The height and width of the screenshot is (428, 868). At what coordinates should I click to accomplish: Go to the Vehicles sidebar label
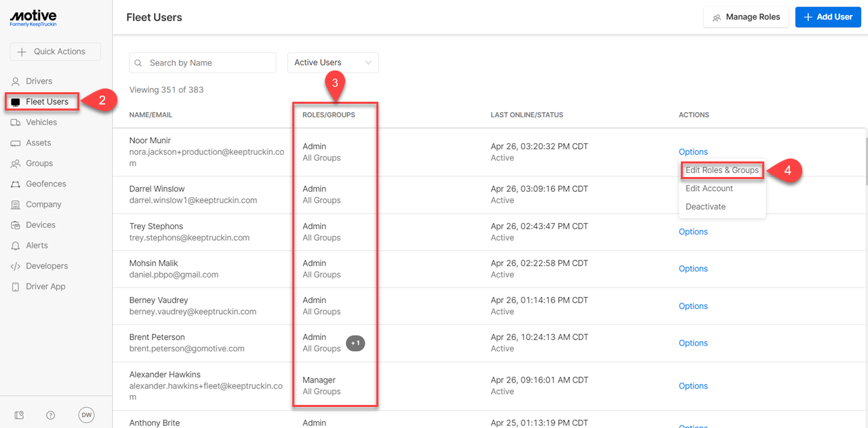[41, 123]
